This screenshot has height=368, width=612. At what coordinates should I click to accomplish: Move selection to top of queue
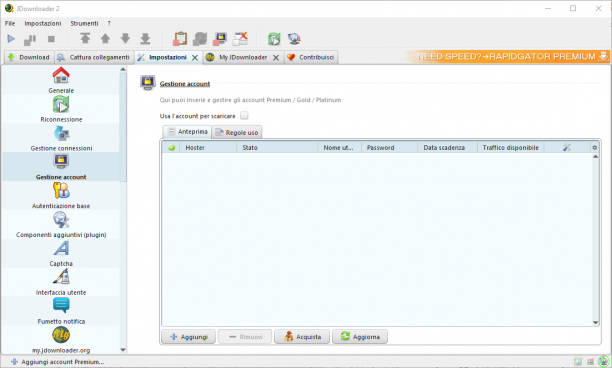coord(85,38)
